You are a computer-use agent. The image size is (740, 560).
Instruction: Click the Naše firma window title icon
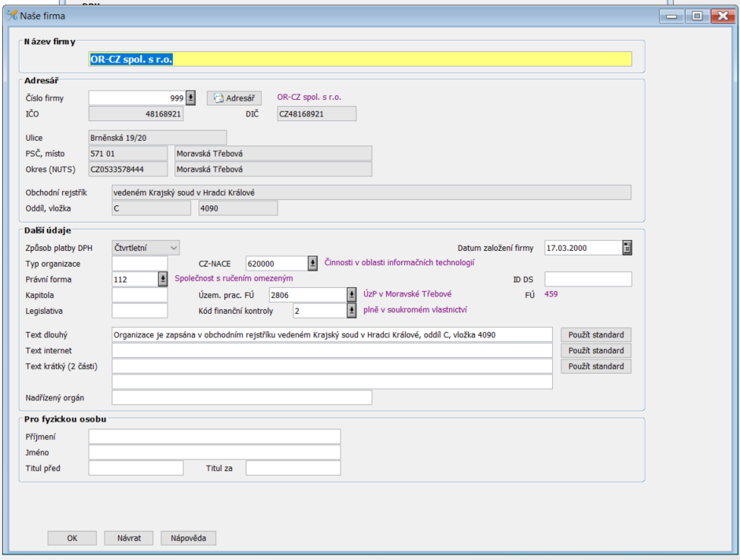12,16
